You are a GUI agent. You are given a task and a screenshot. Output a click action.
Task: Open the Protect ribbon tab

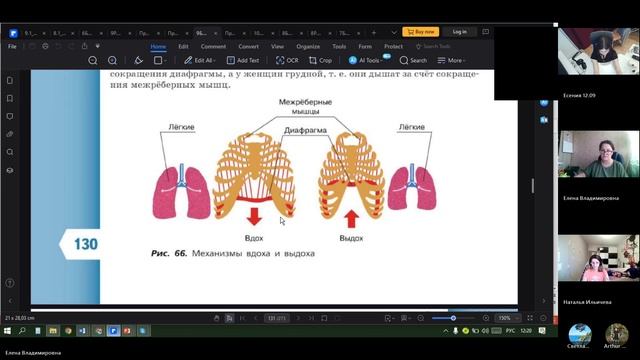393,47
